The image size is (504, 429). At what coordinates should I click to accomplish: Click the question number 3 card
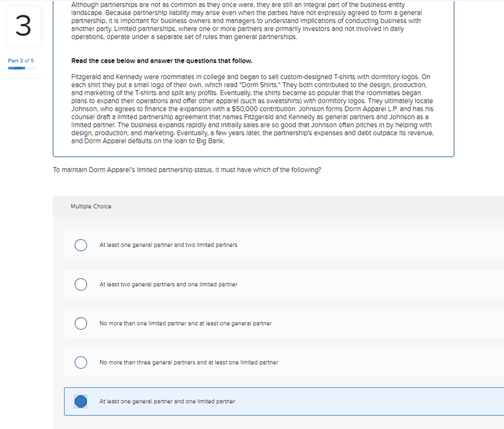coord(24,26)
